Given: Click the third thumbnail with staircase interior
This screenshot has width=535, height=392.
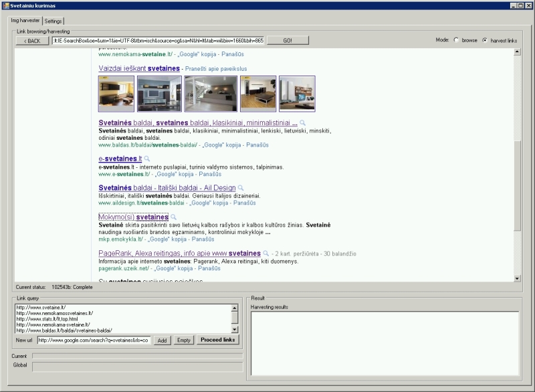Looking at the screenshot, I should 211,94.
